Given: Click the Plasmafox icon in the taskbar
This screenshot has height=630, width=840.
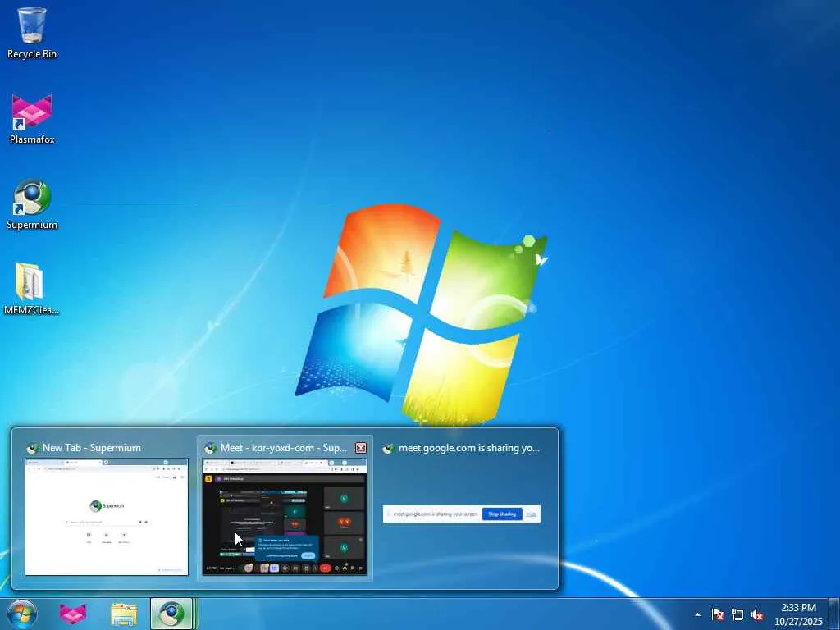Looking at the screenshot, I should tap(73, 614).
